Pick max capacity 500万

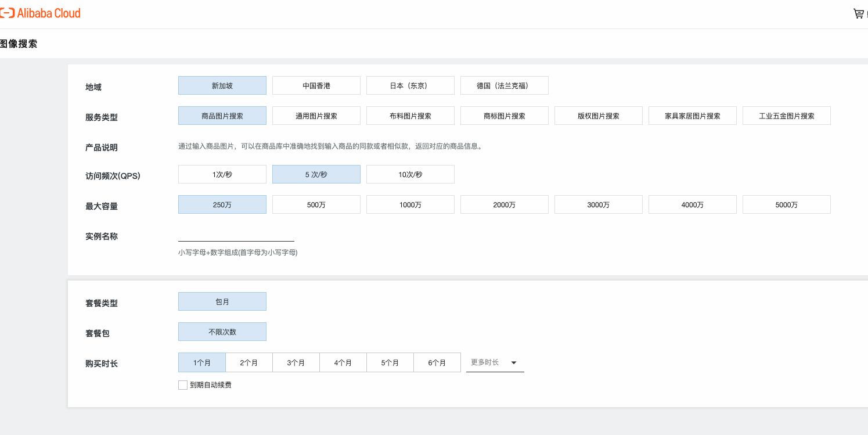pyautogui.click(x=316, y=204)
